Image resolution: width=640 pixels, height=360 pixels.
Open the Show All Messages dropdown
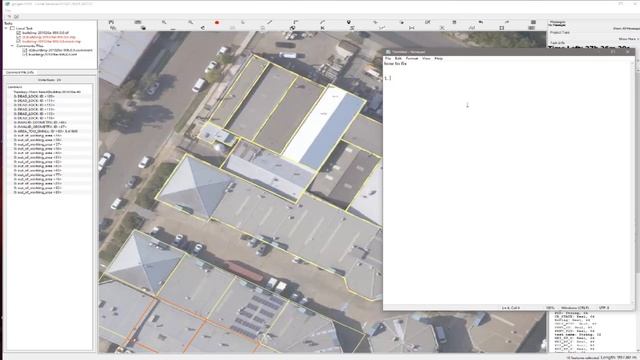[x=626, y=28]
